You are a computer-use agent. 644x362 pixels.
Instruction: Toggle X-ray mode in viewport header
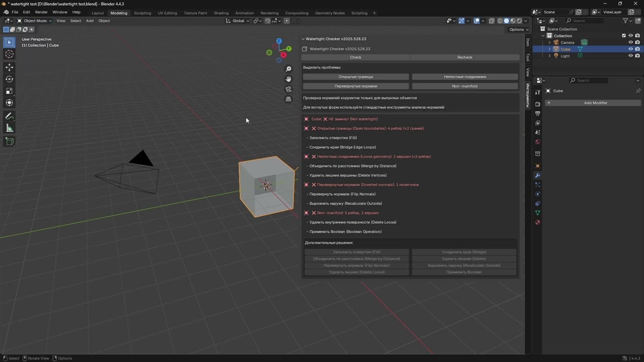[492, 21]
